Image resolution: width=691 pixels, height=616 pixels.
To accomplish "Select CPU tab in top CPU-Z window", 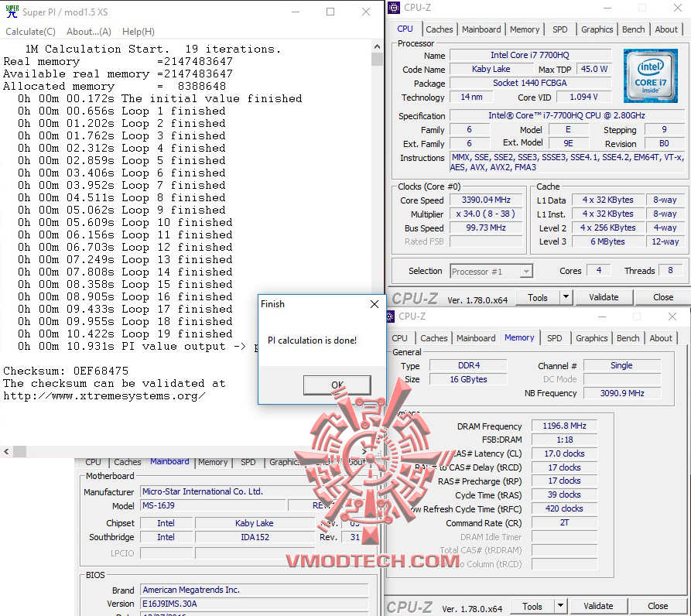I will [405, 29].
